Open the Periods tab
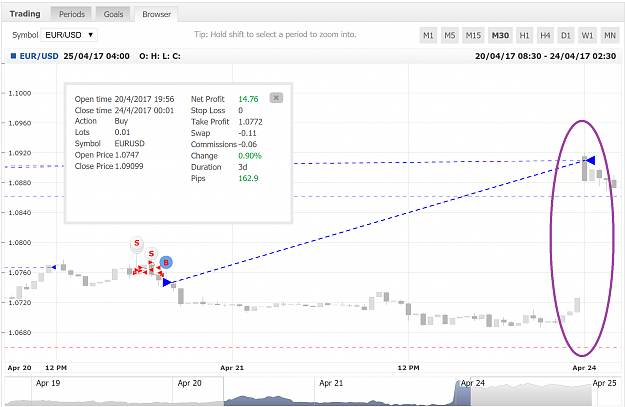The image size is (625, 407). pos(72,14)
